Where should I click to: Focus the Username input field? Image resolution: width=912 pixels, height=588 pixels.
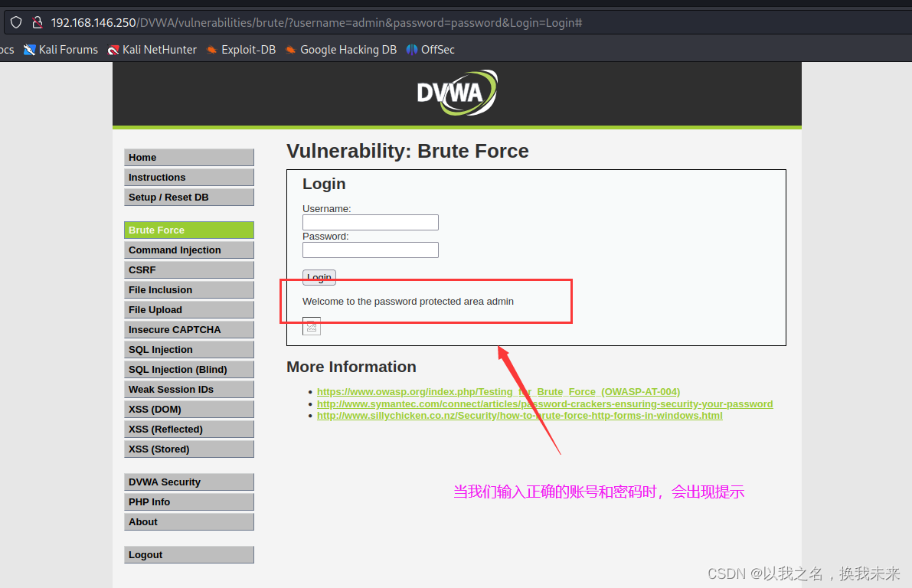coord(371,222)
